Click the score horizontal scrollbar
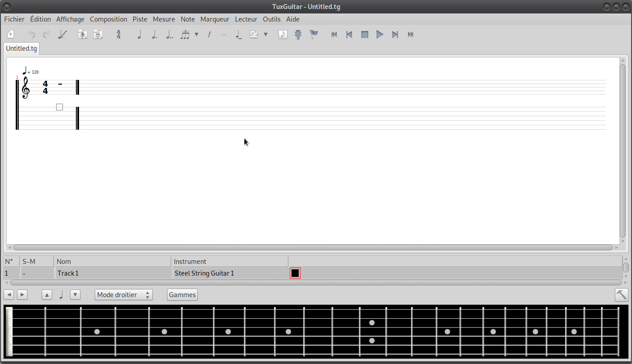 click(x=313, y=247)
